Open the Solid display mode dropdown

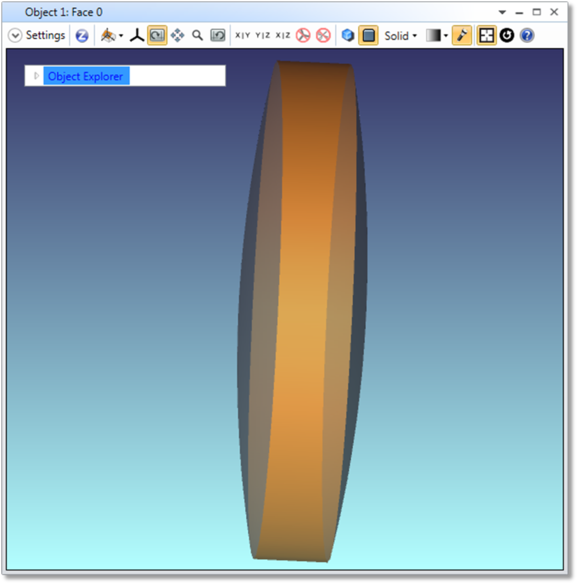tap(400, 36)
